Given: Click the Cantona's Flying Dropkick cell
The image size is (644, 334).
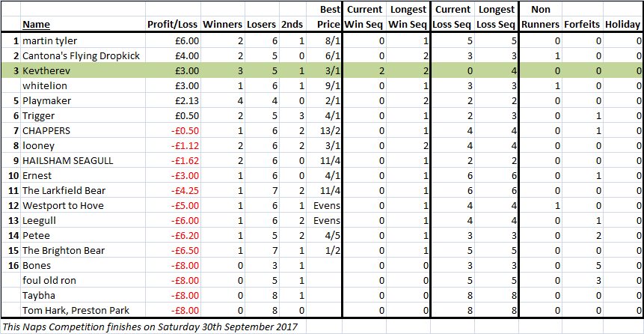Looking at the screenshot, I should tap(83, 56).
